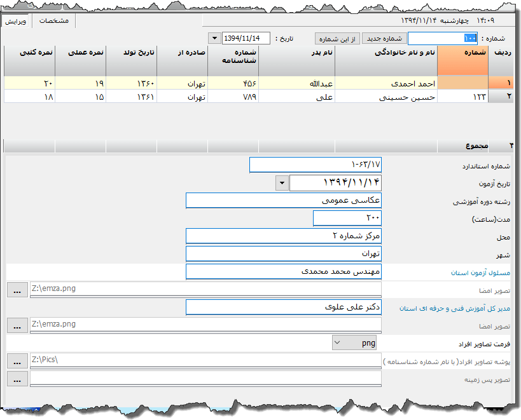The height and width of the screenshot is (420, 521).
Task: Select the row for حسین حسینی
Action: click(x=386, y=97)
